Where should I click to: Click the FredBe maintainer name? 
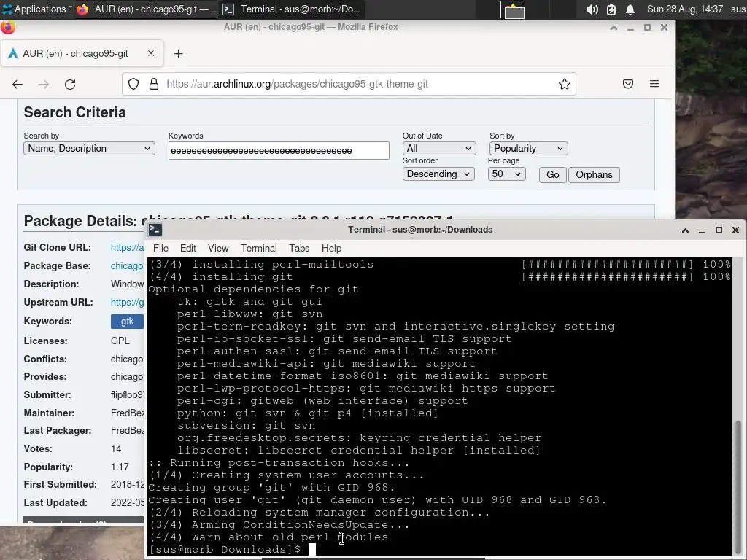point(127,413)
